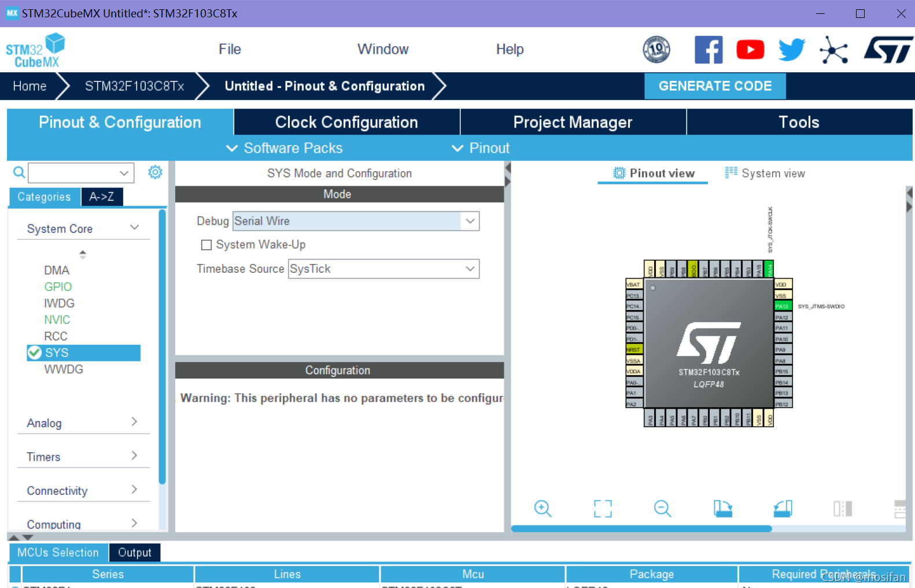Screen dimensions: 915x588
Task: Select IWDG in System Core list
Action: [x=59, y=303]
